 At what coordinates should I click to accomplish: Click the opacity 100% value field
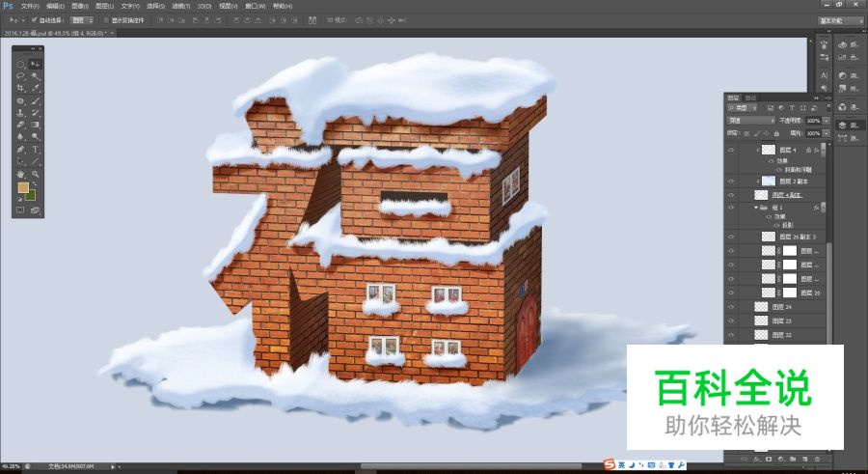click(x=813, y=120)
